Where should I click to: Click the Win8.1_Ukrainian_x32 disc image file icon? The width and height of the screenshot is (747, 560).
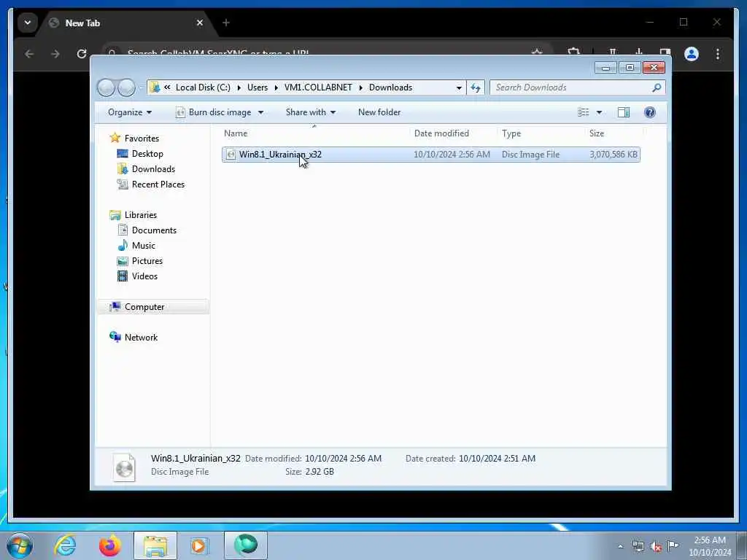pos(231,155)
